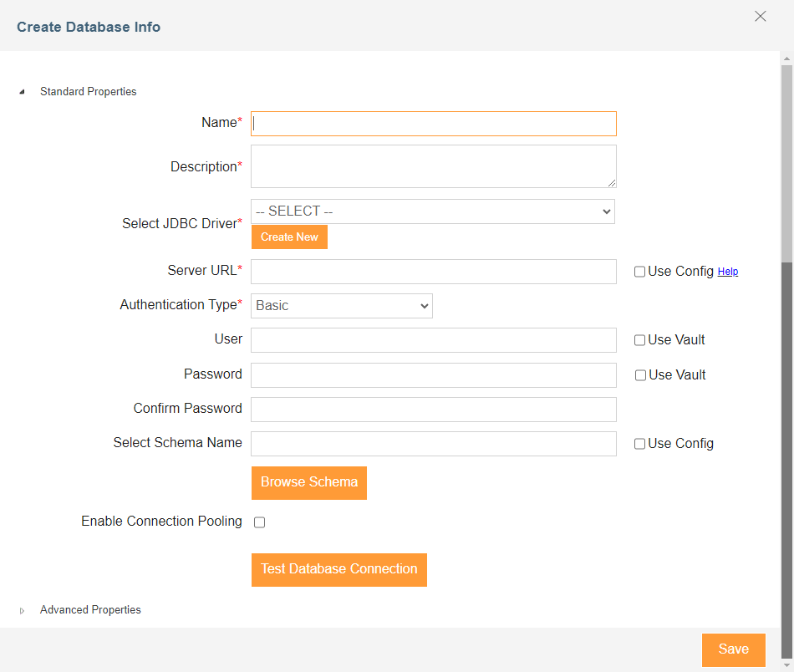Save the database info
Image resolution: width=794 pixels, height=672 pixels.
click(x=733, y=649)
